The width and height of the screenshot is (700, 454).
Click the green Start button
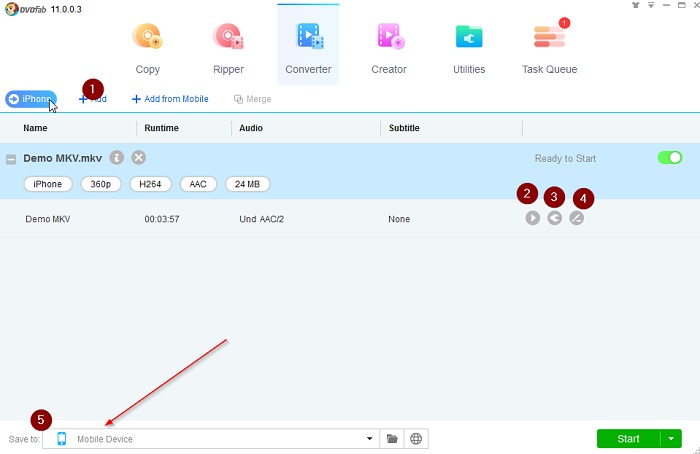coord(628,439)
